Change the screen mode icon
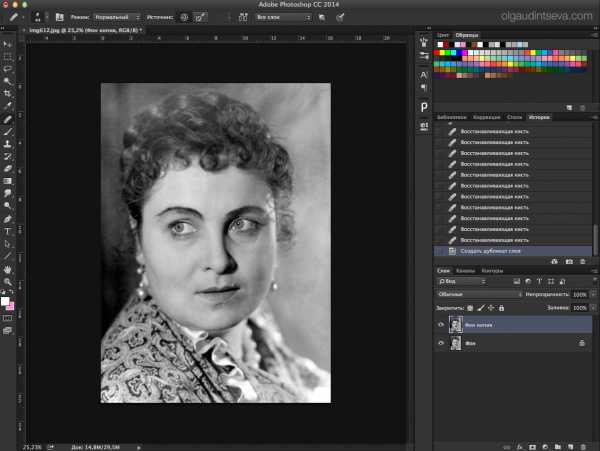 point(7,331)
